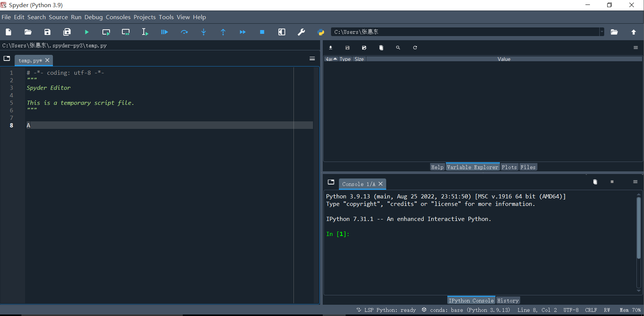Image resolution: width=644 pixels, height=316 pixels.
Task: Save all files icon
Action: pos(67,32)
